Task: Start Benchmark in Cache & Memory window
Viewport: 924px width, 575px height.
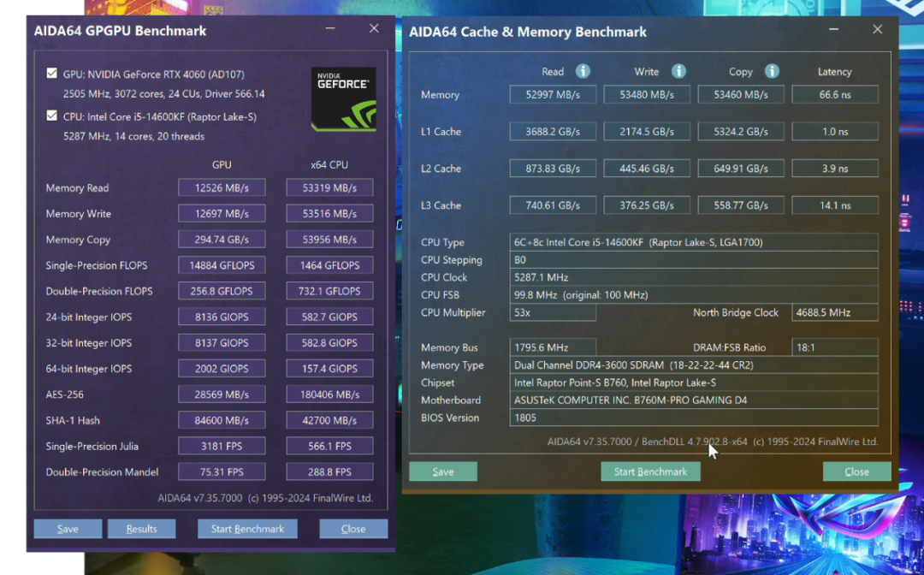Action: pos(650,471)
